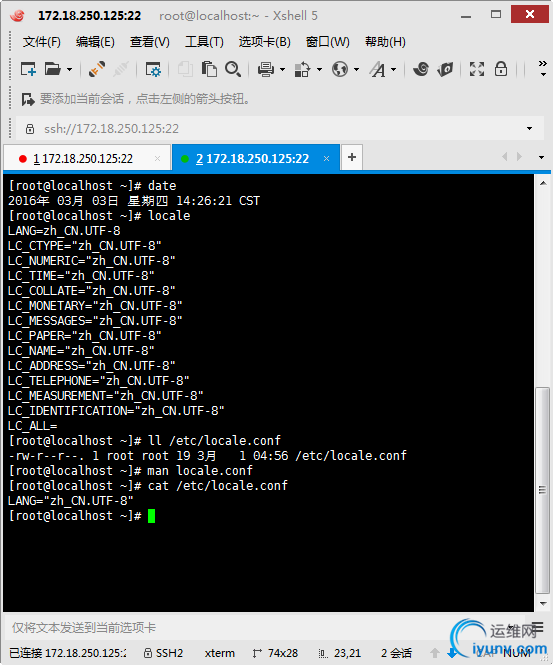This screenshot has height=665, width=553.
Task: Click the Xshell app logo icon
Action: 18,16
